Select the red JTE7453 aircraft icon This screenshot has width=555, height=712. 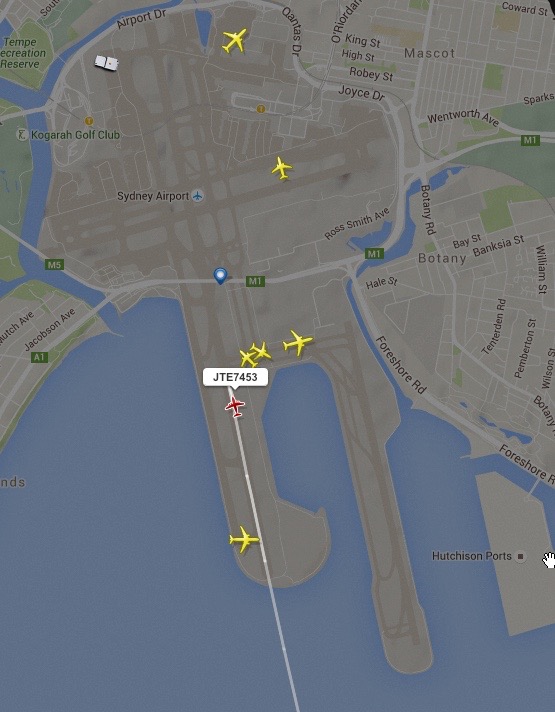pos(235,406)
